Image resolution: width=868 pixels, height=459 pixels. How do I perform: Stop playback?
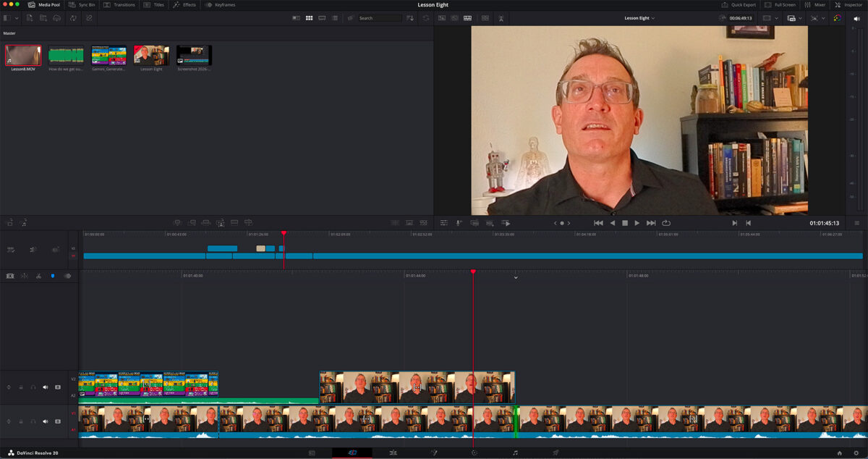click(x=624, y=223)
